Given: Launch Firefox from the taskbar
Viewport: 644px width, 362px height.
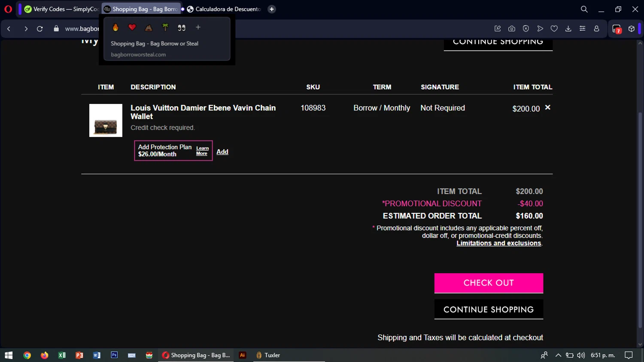Looking at the screenshot, I should pos(44,355).
